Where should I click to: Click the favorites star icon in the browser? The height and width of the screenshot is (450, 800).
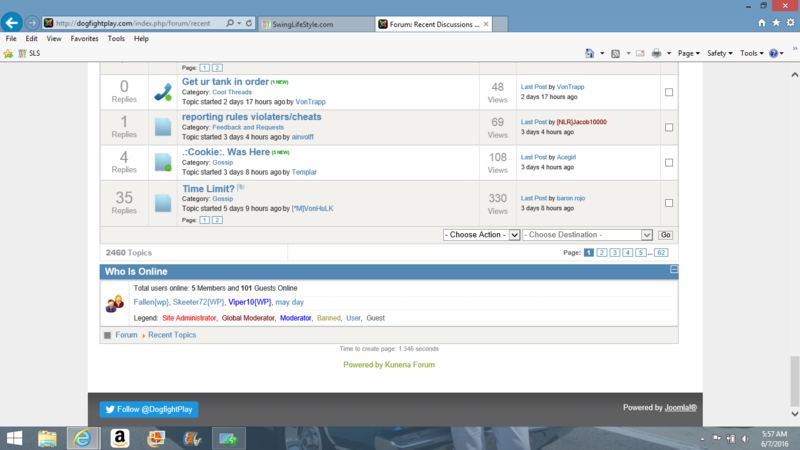coord(777,22)
